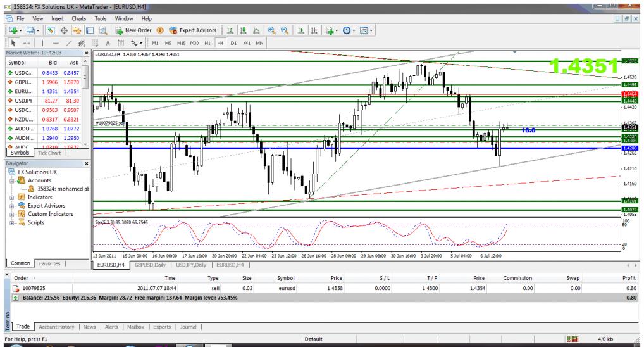Enable the M15 timeframe
Screen dimensions: 644x347
[x=181, y=43]
